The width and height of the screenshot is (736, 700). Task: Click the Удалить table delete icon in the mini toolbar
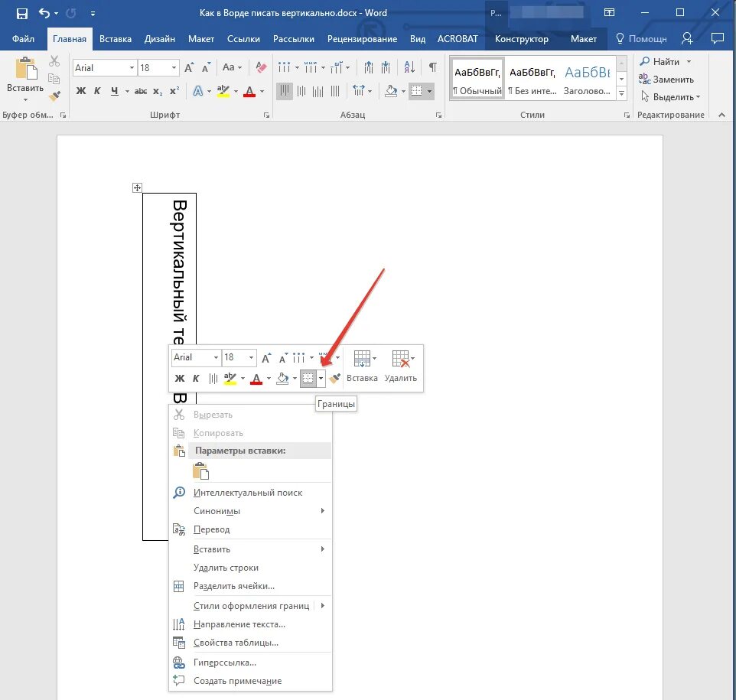pos(401,359)
